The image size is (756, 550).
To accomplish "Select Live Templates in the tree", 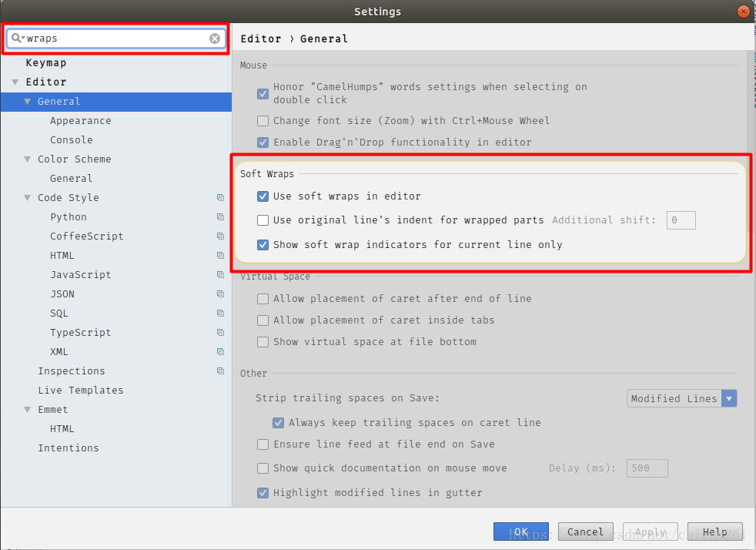I will pyautogui.click(x=81, y=391).
